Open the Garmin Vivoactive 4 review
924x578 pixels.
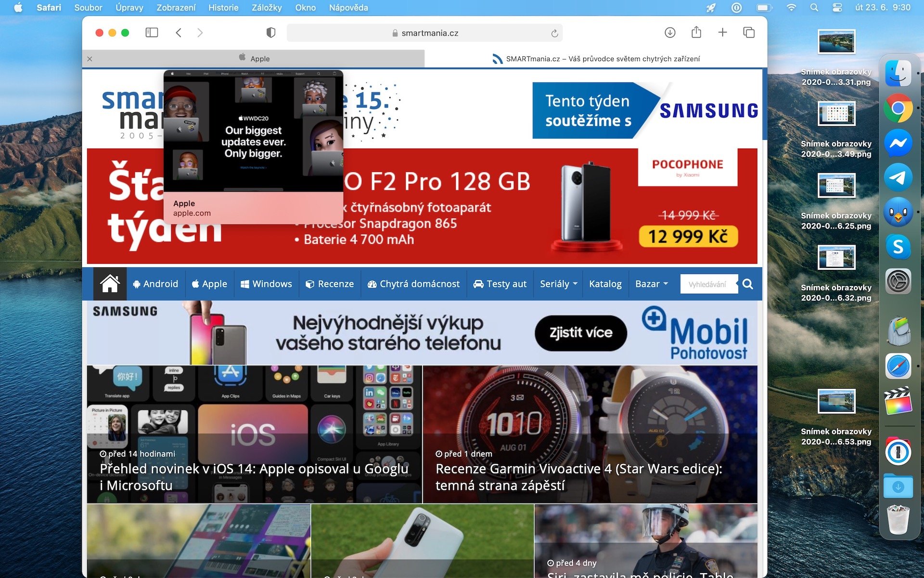[x=590, y=434]
